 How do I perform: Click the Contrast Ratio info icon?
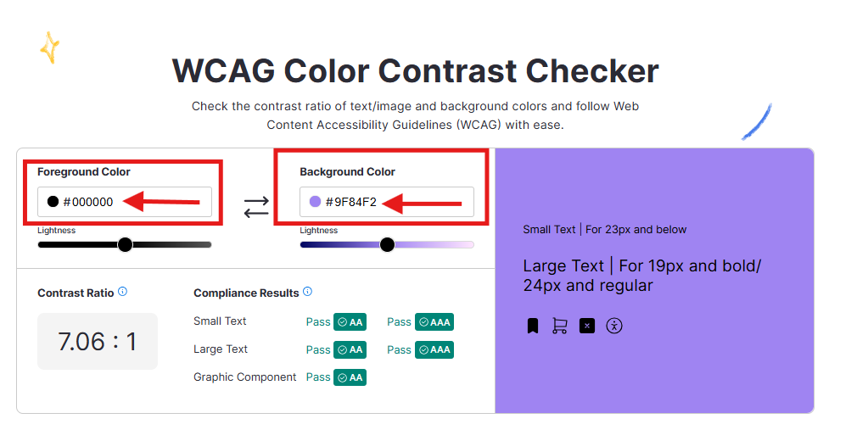coord(122,292)
